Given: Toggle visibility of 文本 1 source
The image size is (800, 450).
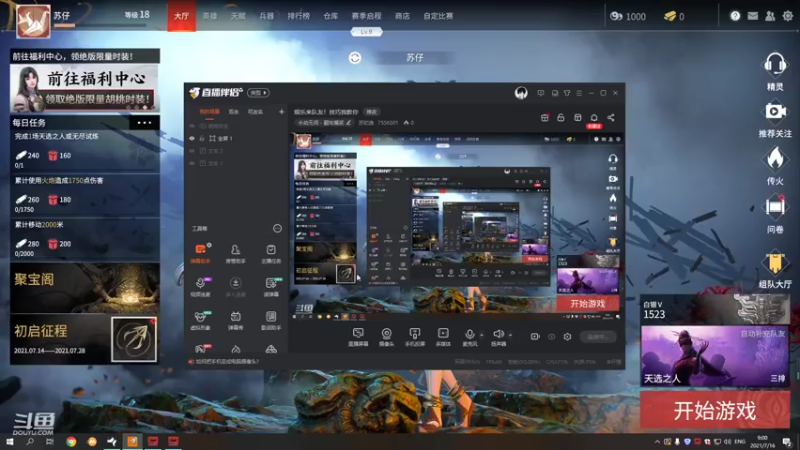Looking at the screenshot, I should [192, 163].
